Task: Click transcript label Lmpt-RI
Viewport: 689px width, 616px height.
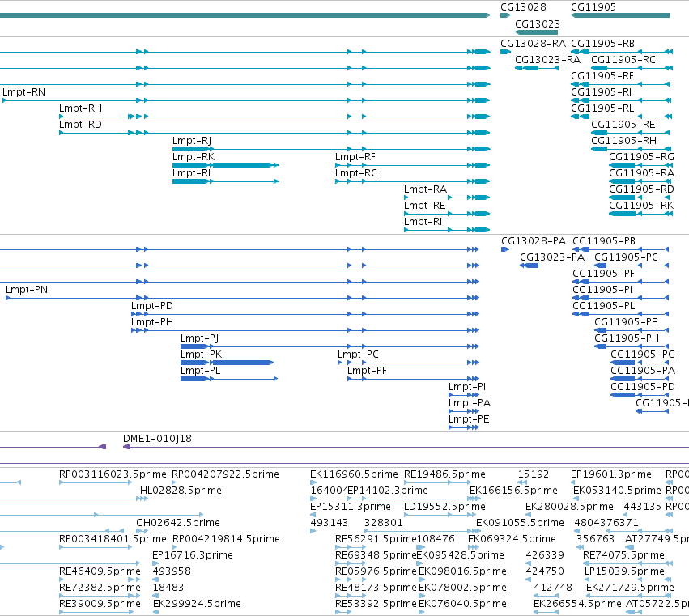Action: (423, 222)
